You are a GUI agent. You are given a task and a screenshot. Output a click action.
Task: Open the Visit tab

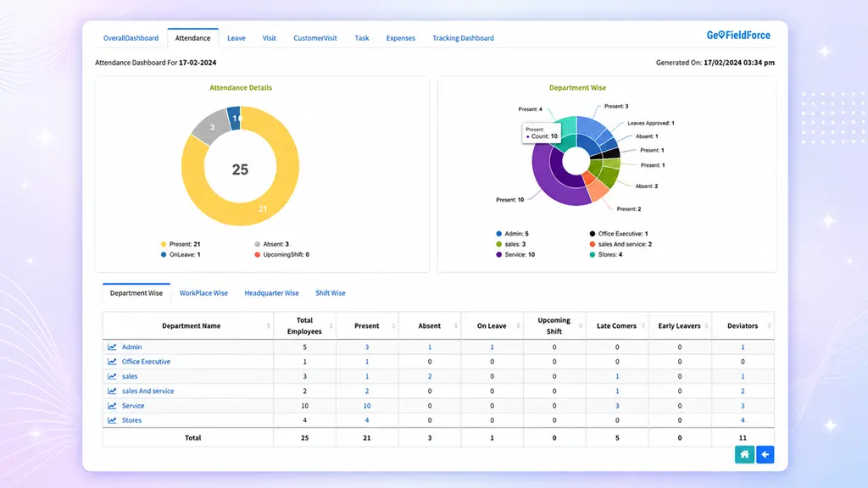269,38
